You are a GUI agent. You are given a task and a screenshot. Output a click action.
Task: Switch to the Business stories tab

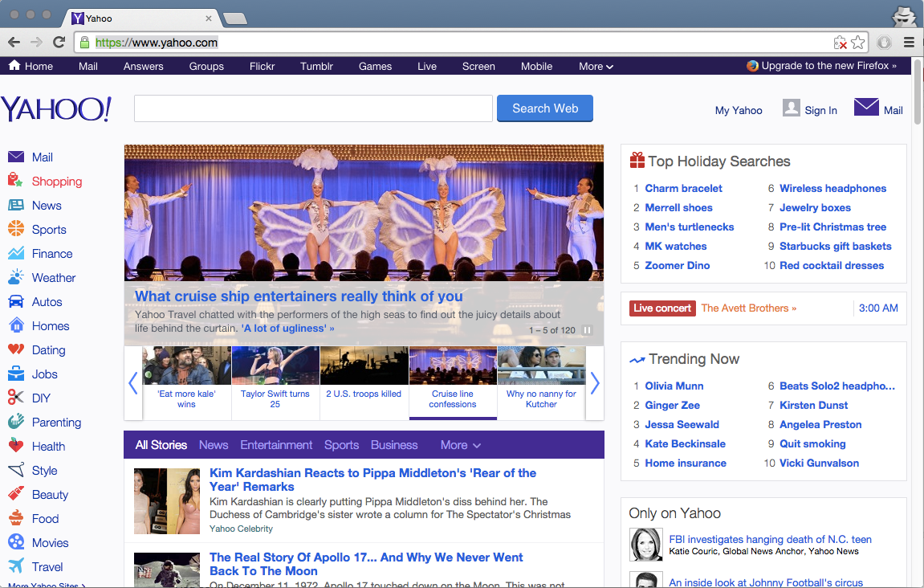[x=394, y=445]
